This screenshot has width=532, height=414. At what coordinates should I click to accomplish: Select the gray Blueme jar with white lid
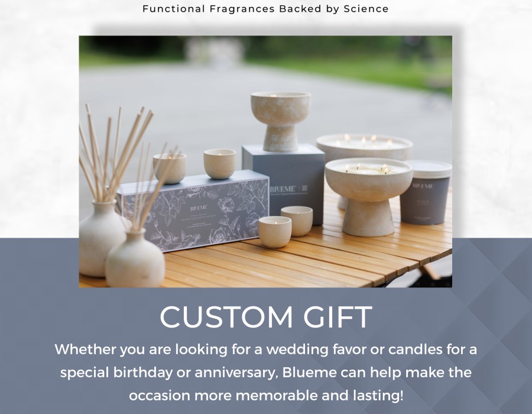[426, 193]
